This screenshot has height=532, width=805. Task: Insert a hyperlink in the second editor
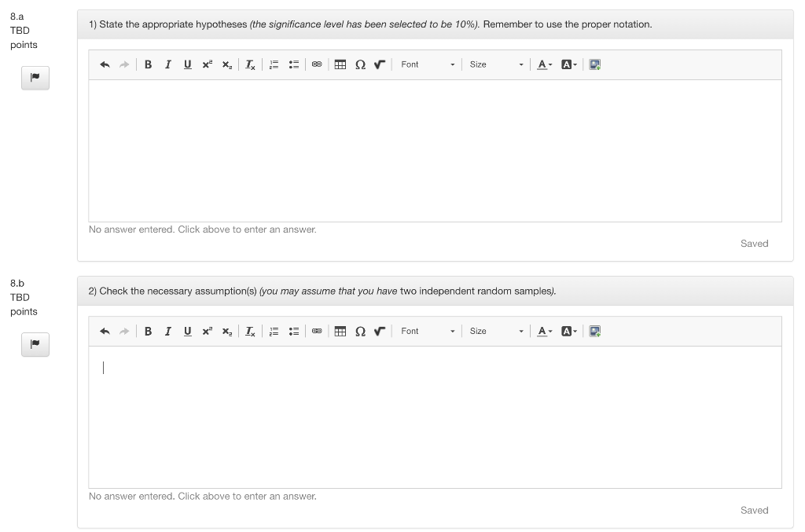[x=317, y=331]
